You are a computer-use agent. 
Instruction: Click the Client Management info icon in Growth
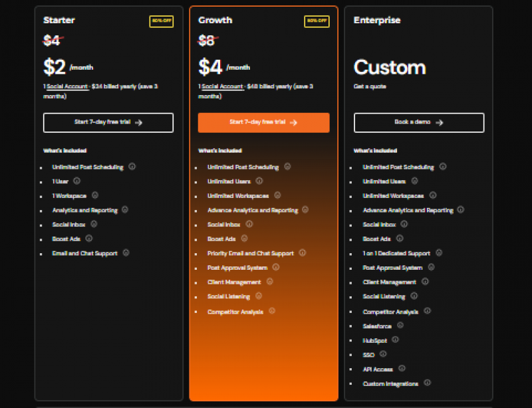click(270, 282)
